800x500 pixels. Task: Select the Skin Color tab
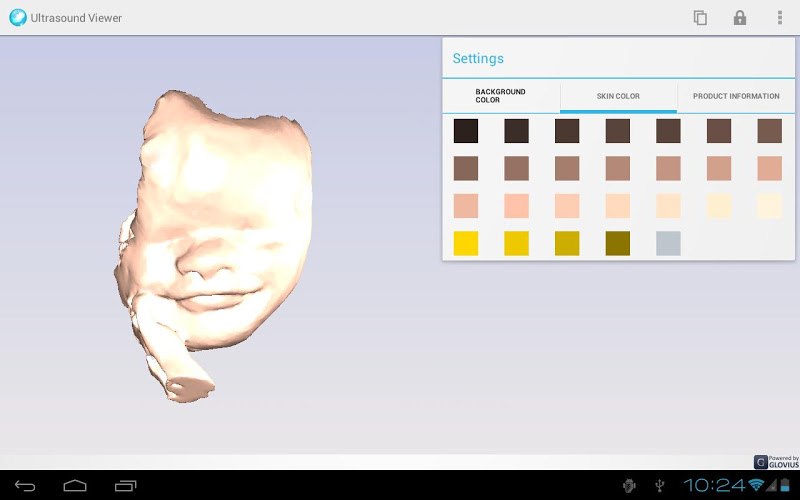[618, 96]
